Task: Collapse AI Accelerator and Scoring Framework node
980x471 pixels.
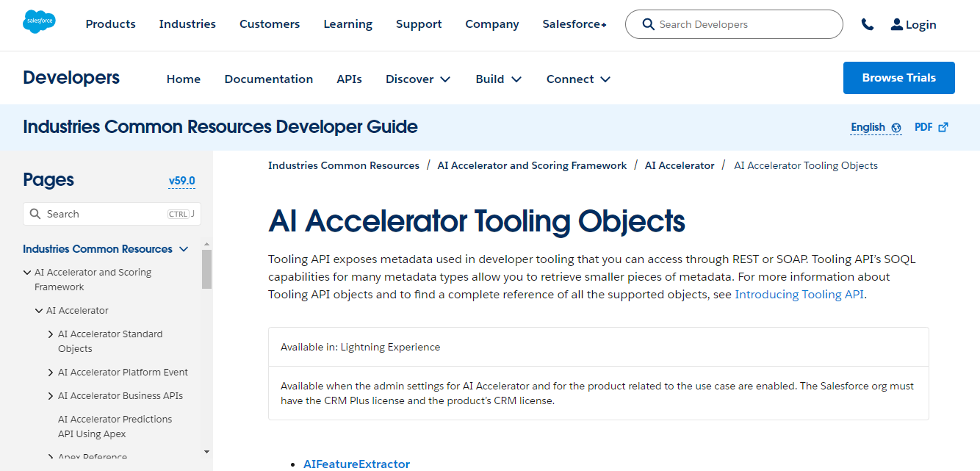Action: (x=28, y=273)
